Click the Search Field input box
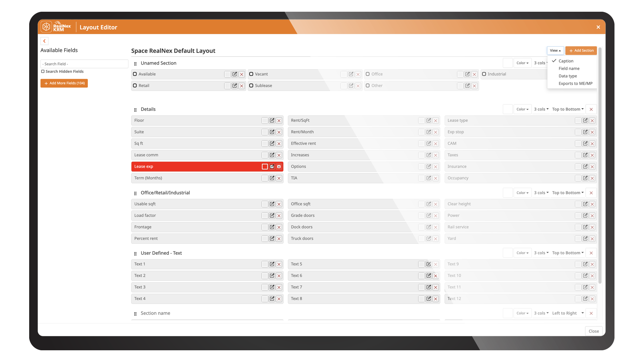 tap(84, 64)
